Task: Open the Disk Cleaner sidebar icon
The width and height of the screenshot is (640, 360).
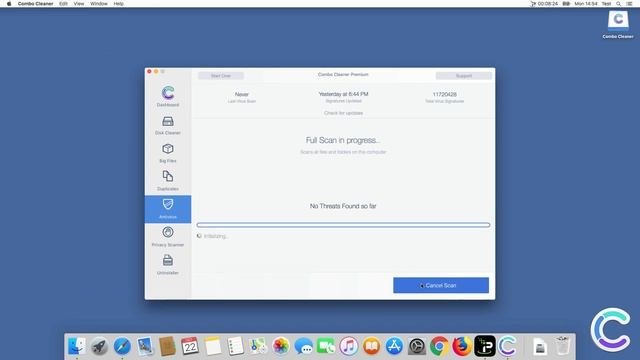Action: tap(168, 121)
